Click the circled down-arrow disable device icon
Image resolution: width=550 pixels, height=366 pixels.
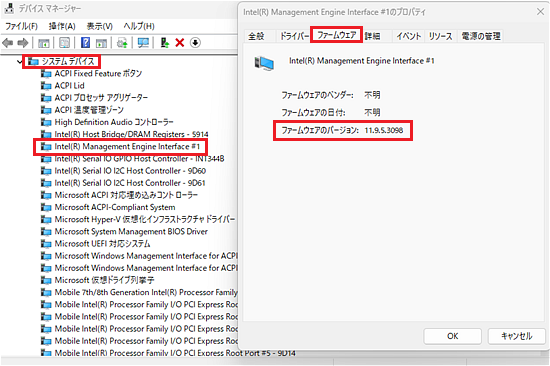(x=195, y=43)
